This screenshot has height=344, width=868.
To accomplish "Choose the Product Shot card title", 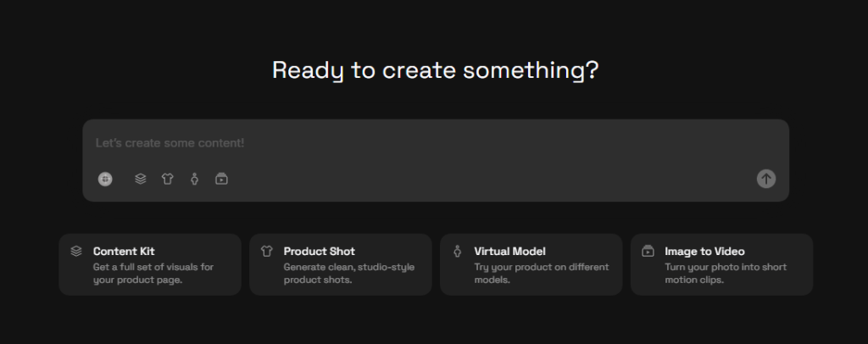I will point(319,251).
